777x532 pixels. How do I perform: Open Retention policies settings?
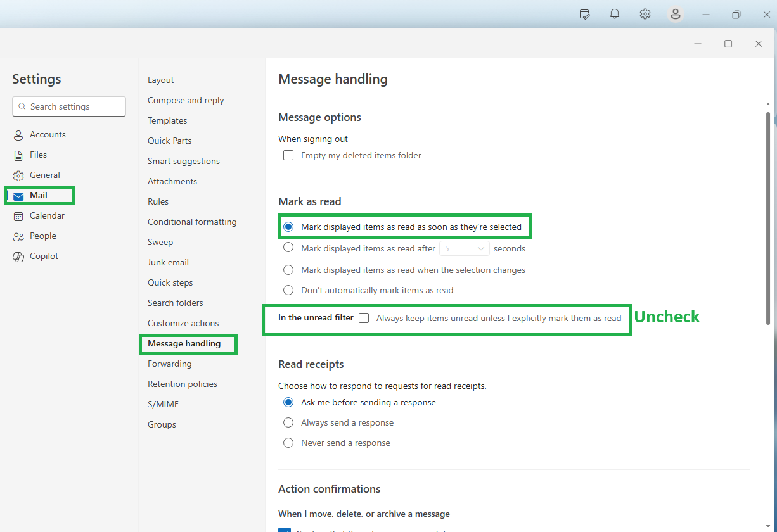click(x=183, y=384)
